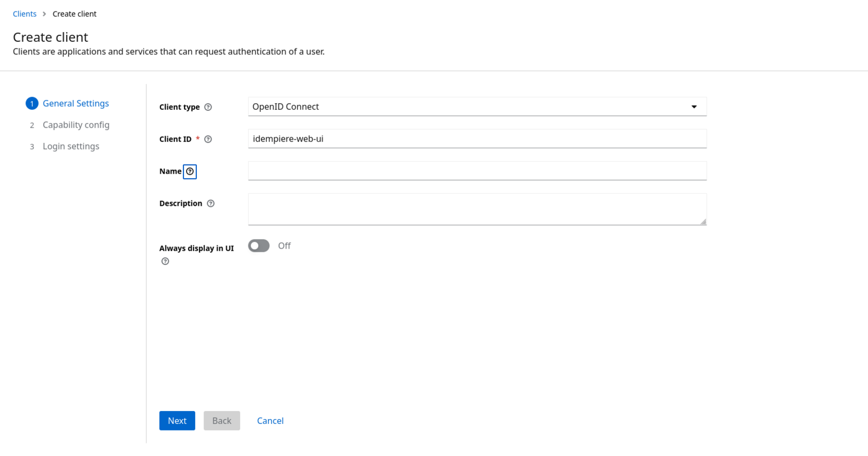Click the breadcrumb chevron separator
Screen dimensions: 868x456
44,14
